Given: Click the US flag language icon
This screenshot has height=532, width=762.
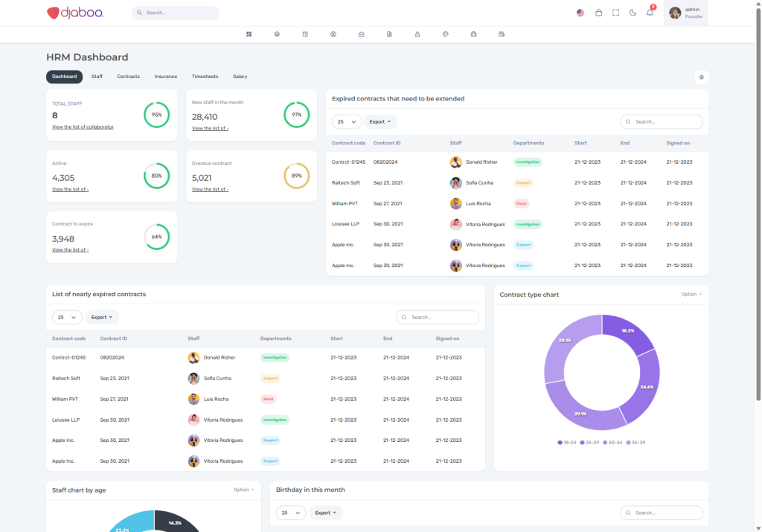Looking at the screenshot, I should click(x=580, y=13).
